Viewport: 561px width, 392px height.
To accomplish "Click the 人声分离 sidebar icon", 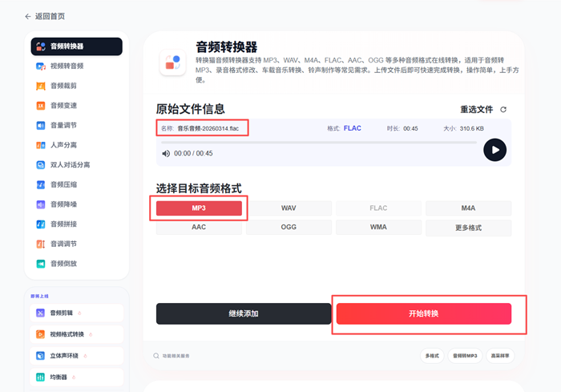I will [x=41, y=145].
